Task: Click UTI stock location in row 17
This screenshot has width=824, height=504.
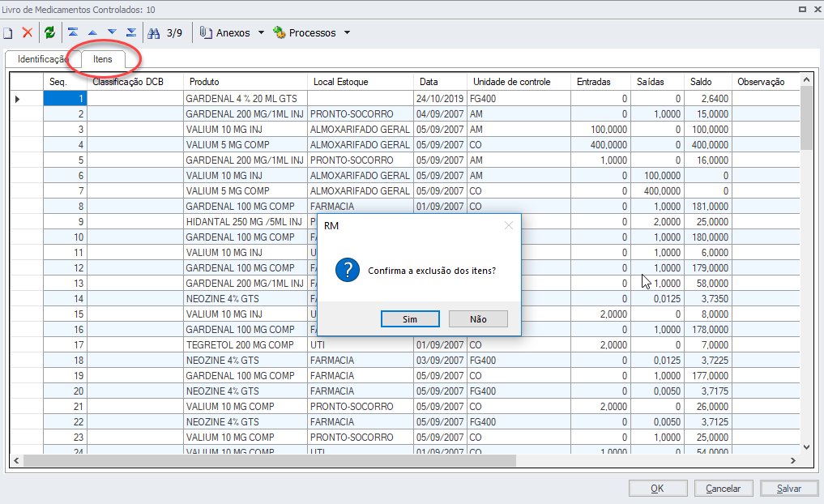Action: click(360, 344)
